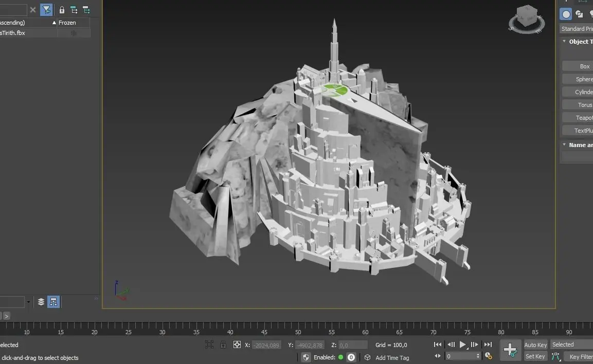Viewport: 593px width, 364px height.
Task: Click the rightmost hierarchy tree icon in explorer toolbar
Action: tap(86, 10)
